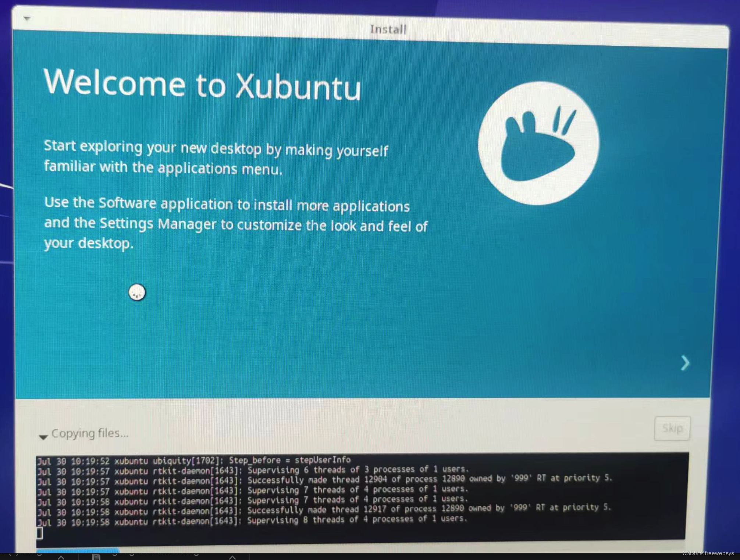Advance slideshow with the right chevron arrow

[x=684, y=363]
